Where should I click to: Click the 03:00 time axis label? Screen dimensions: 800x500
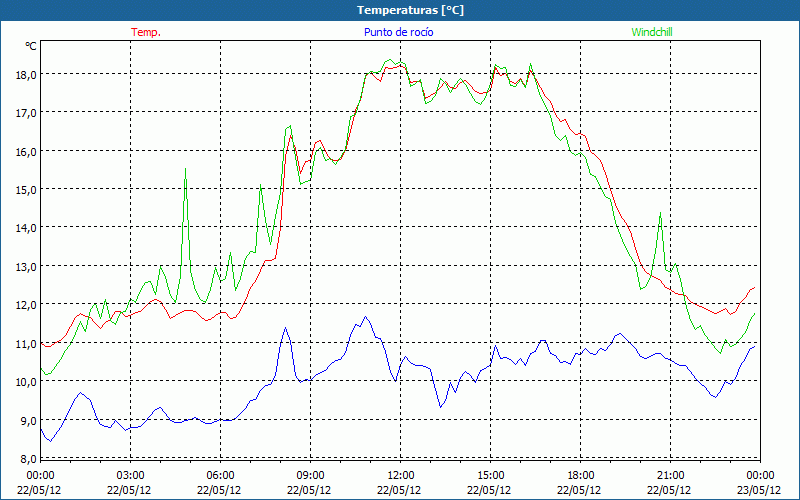coord(131,476)
